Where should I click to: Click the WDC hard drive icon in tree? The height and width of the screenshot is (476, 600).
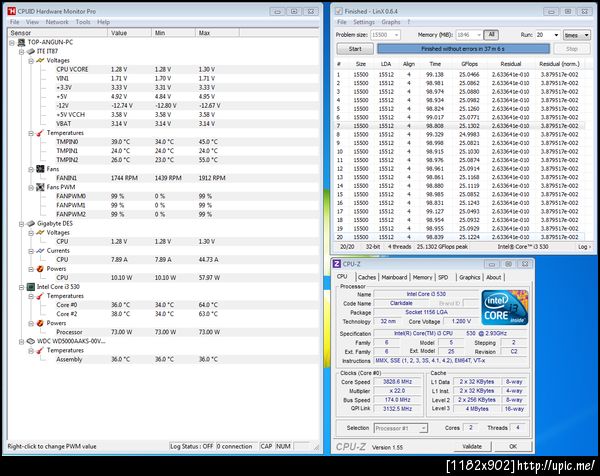31,341
